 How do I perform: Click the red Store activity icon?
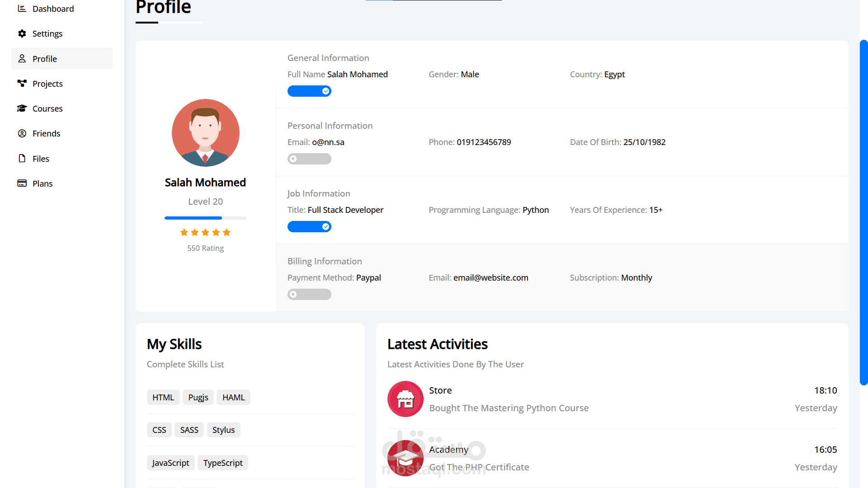pos(405,399)
